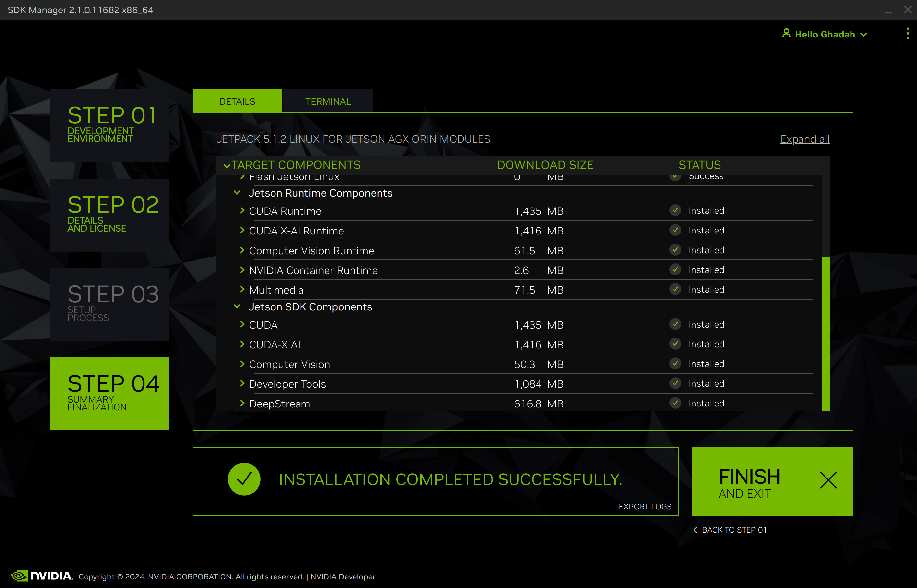Viewport: 917px width, 588px height.
Task: Open the Hello Ghadah account dropdown
Action: pos(864,34)
